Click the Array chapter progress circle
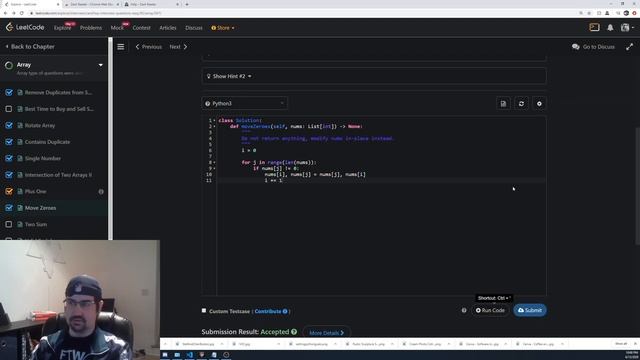 [x=9, y=65]
